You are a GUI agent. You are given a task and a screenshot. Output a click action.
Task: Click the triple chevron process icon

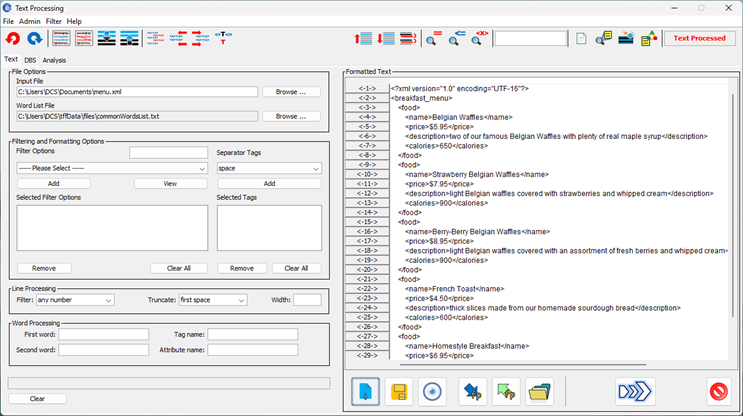coord(635,392)
